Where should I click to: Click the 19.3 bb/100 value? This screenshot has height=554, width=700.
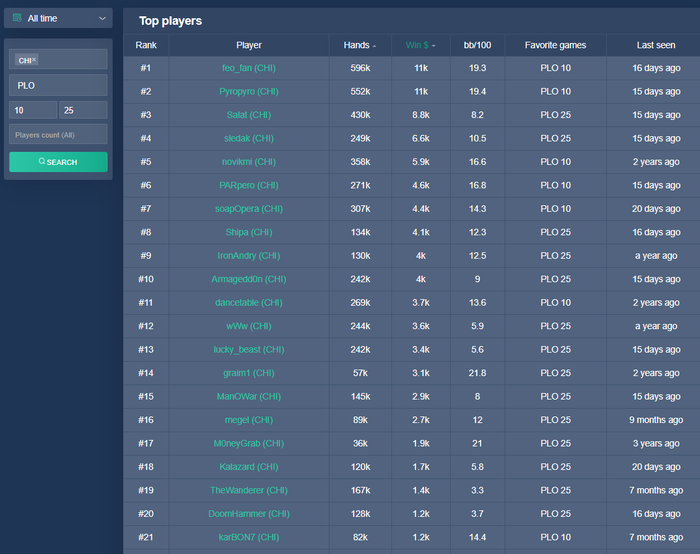pyautogui.click(x=477, y=68)
